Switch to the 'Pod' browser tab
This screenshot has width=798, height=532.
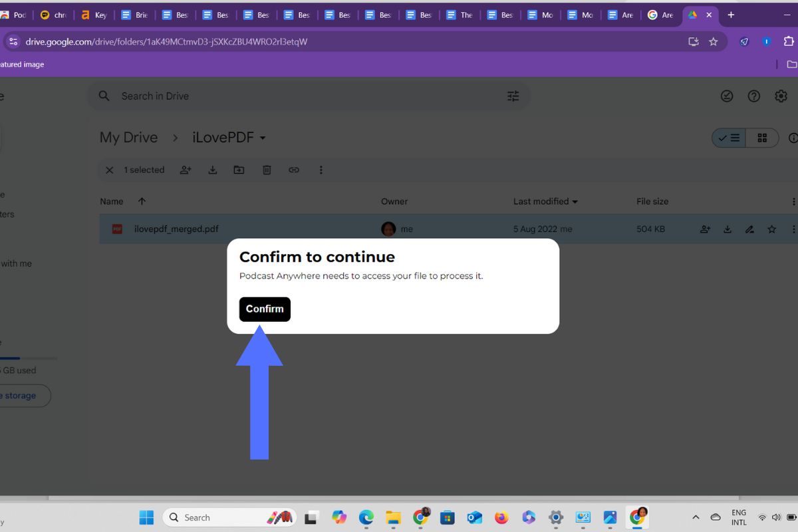13,15
